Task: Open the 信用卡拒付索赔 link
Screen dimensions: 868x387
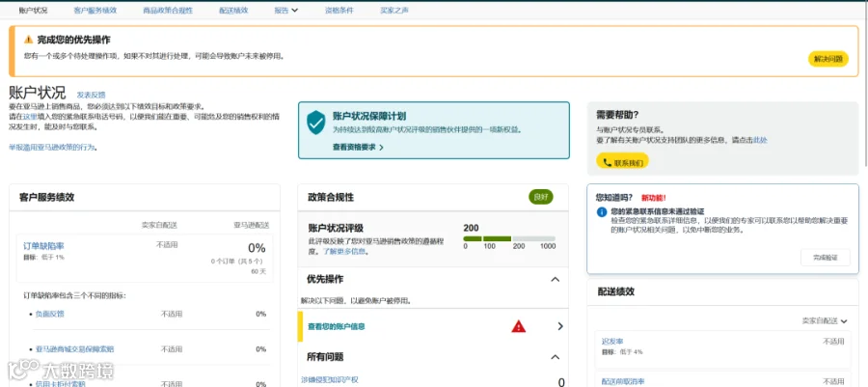Action: (61, 383)
